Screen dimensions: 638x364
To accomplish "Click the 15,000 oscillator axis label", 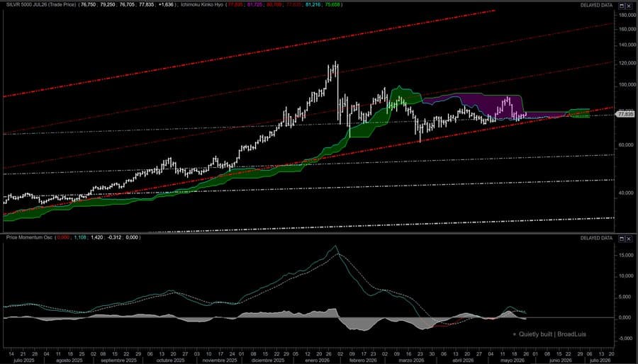I will (627, 255).
